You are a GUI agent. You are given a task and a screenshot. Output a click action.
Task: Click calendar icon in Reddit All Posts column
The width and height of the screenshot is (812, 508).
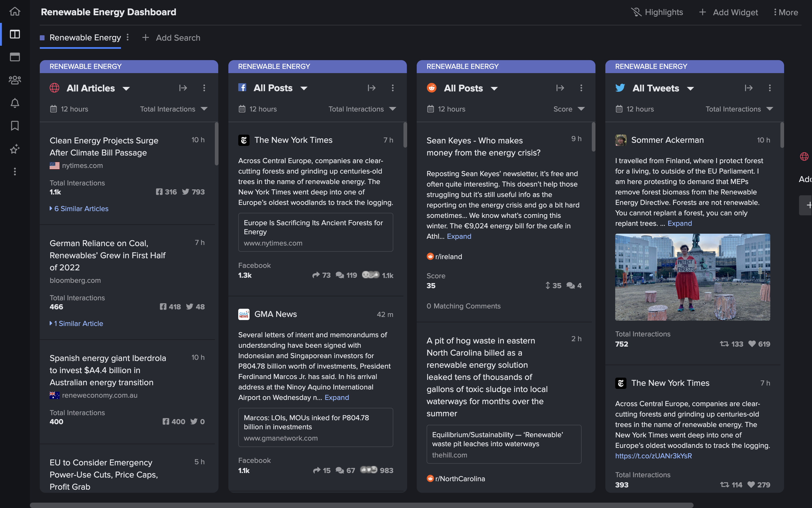[431, 109]
